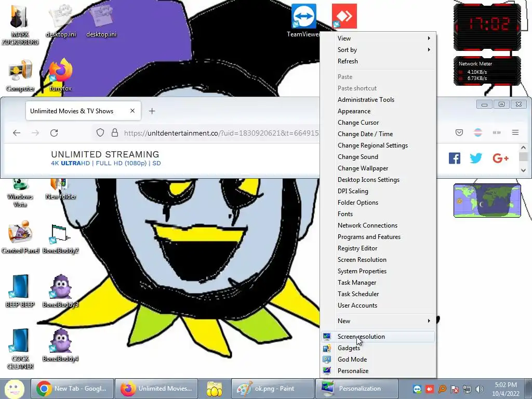Reload the page in Firefox
The width and height of the screenshot is (532, 399).
coord(54,133)
